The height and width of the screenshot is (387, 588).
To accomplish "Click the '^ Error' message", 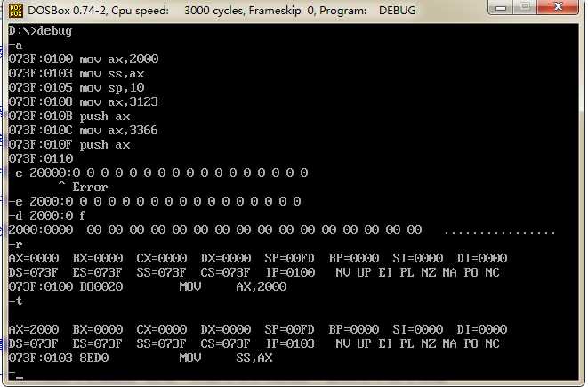I will [x=84, y=187].
